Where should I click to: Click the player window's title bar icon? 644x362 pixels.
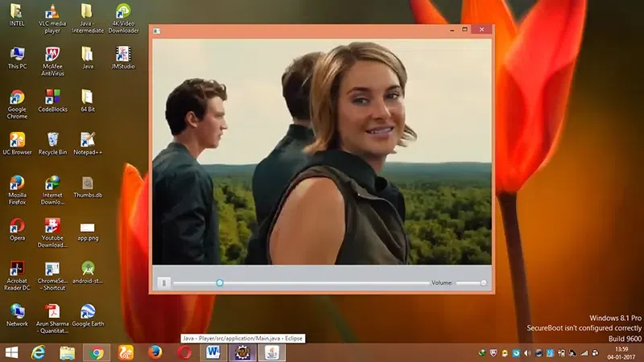click(x=156, y=31)
